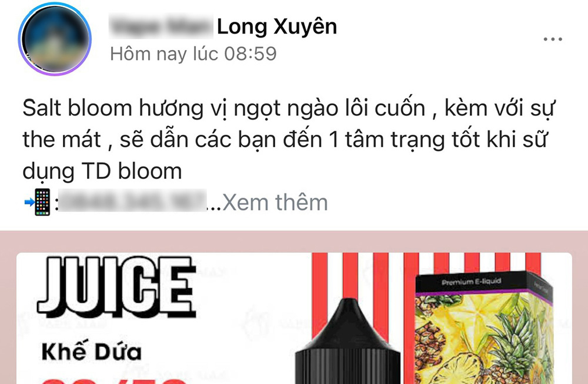
Task: Open the three-dot post options menu
Action: pos(553,39)
